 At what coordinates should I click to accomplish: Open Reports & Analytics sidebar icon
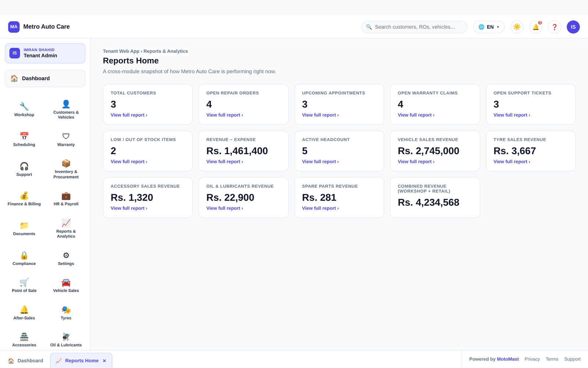tap(66, 229)
